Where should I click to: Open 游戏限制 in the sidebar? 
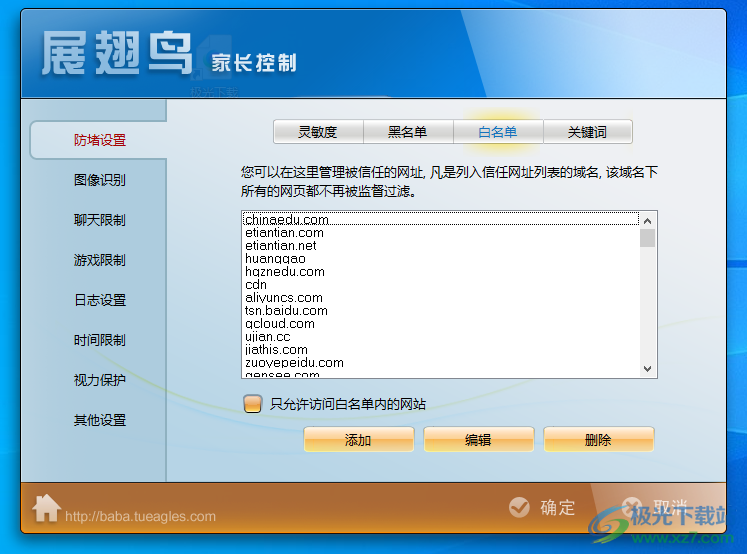[100, 260]
